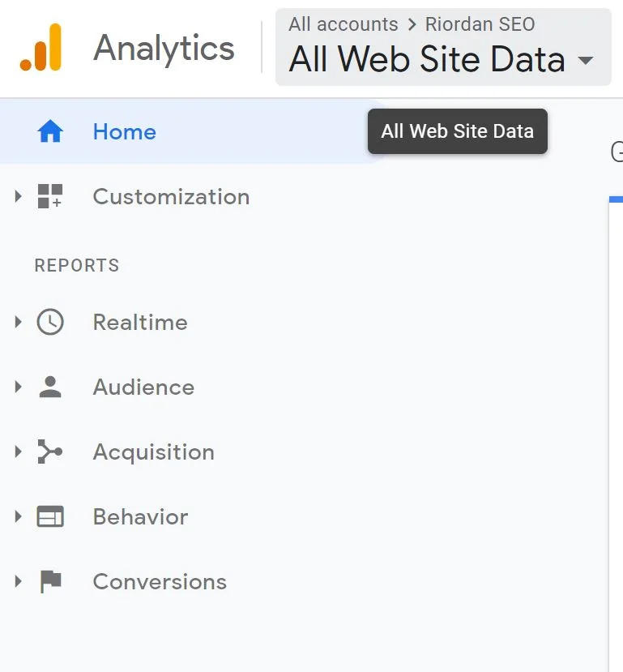623x672 pixels.
Task: Expand the Audience section chevron
Action: tap(18, 387)
